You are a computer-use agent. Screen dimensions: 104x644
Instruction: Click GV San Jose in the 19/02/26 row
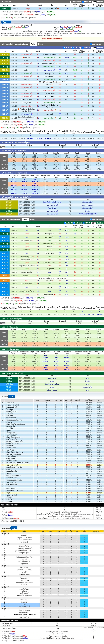[x=49, y=96]
